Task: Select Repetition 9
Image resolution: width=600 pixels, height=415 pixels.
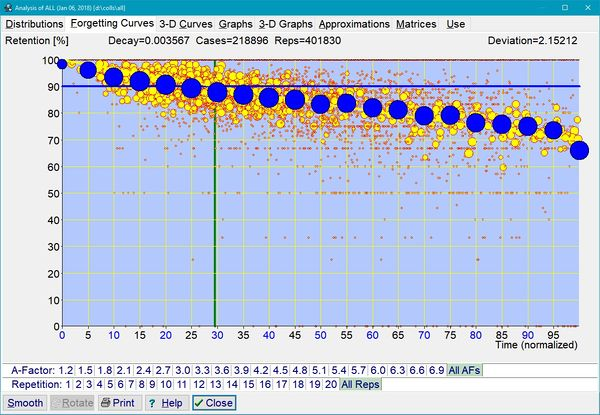Action: point(152,384)
